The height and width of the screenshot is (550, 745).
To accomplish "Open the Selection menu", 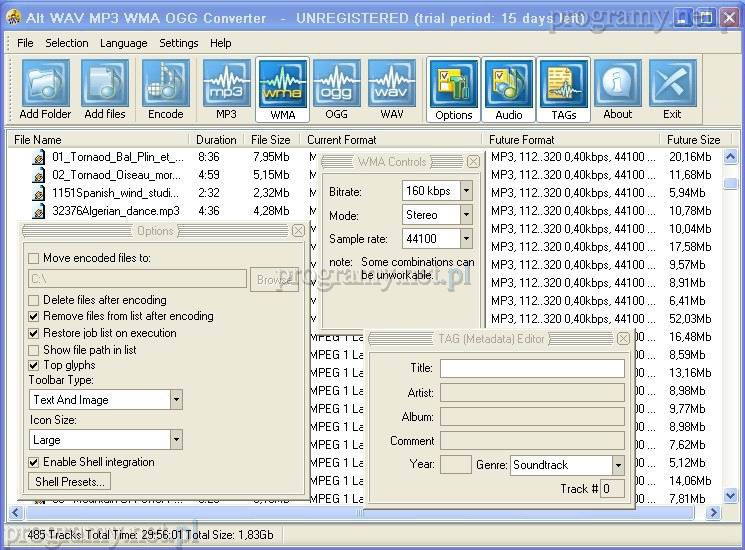I will coord(67,43).
